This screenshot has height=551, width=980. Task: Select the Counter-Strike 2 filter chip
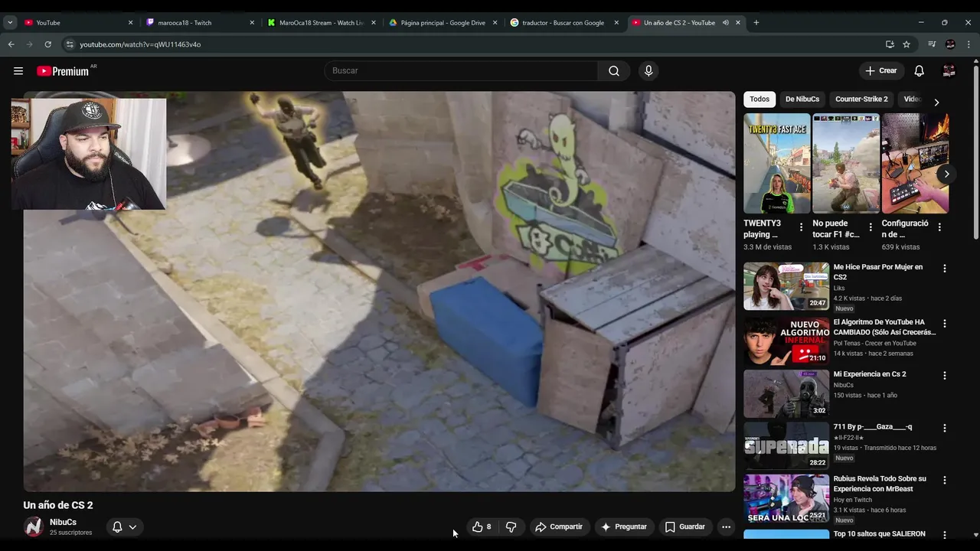point(861,99)
